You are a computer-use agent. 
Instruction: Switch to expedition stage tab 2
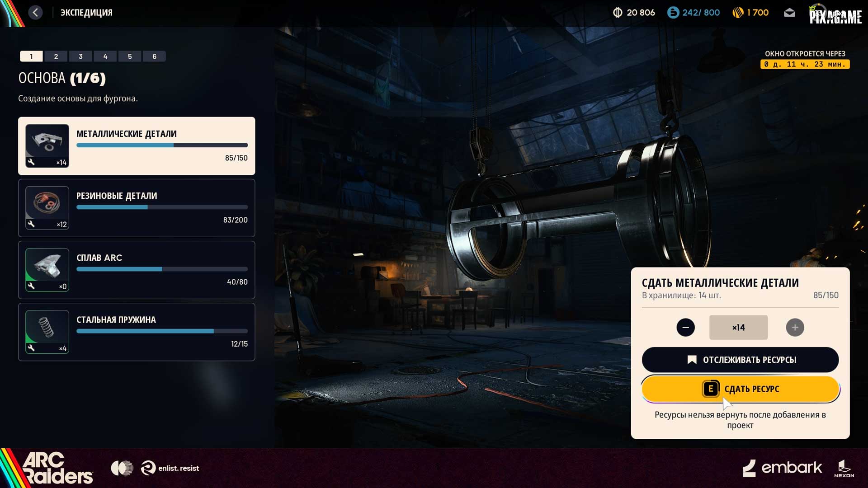[56, 56]
